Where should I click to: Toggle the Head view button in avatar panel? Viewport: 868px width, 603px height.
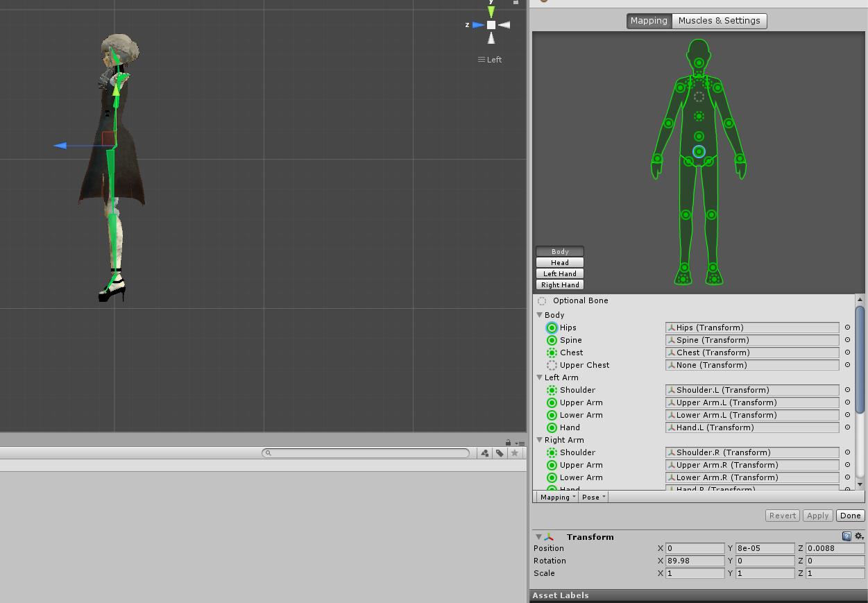(x=560, y=262)
